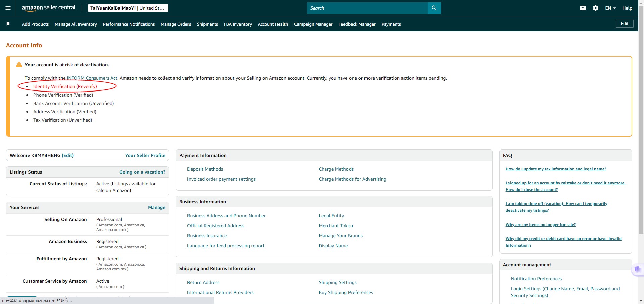
Task: Click Tax Verification (Unverified)
Action: click(62, 120)
